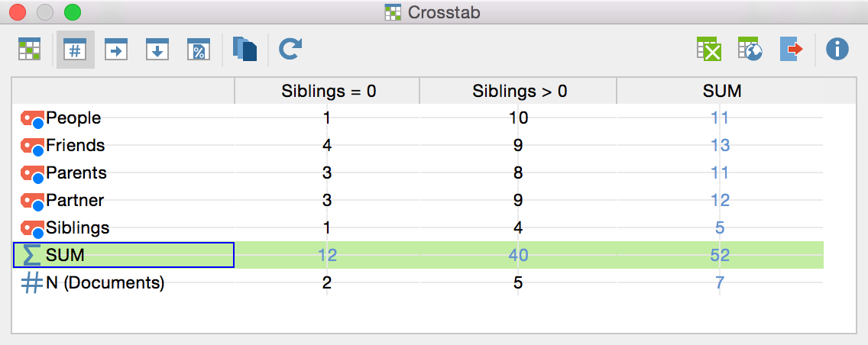
Task: Refresh the crosstab with circular arrow
Action: tap(290, 49)
